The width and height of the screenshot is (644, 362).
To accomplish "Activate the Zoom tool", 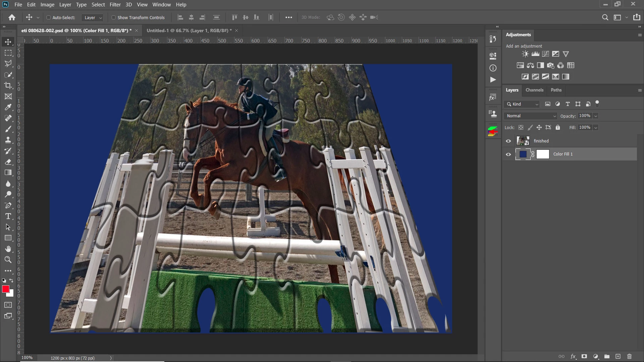I will pyautogui.click(x=8, y=259).
